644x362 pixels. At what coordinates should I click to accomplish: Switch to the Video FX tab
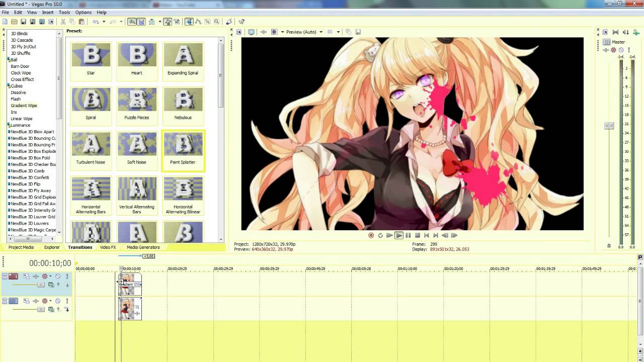pyautogui.click(x=108, y=247)
